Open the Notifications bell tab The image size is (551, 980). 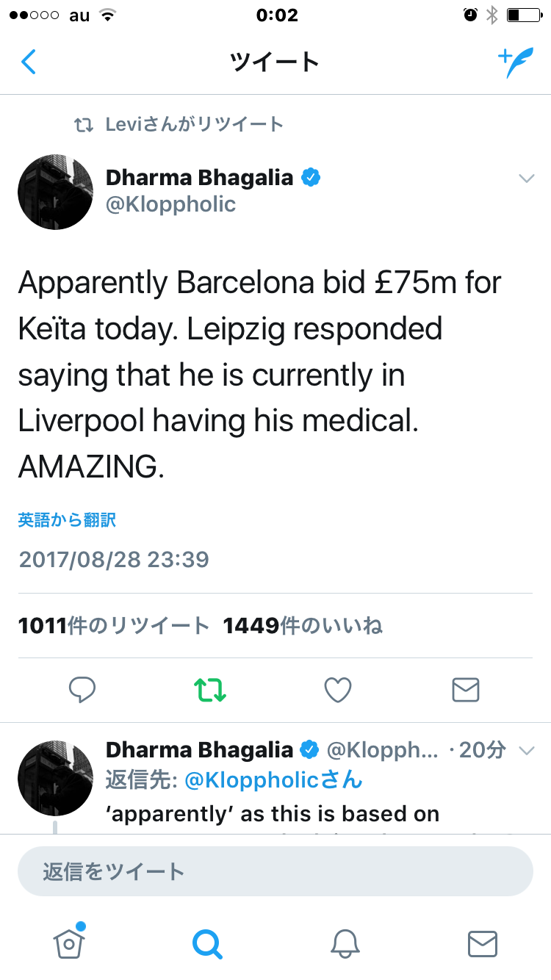click(x=345, y=943)
